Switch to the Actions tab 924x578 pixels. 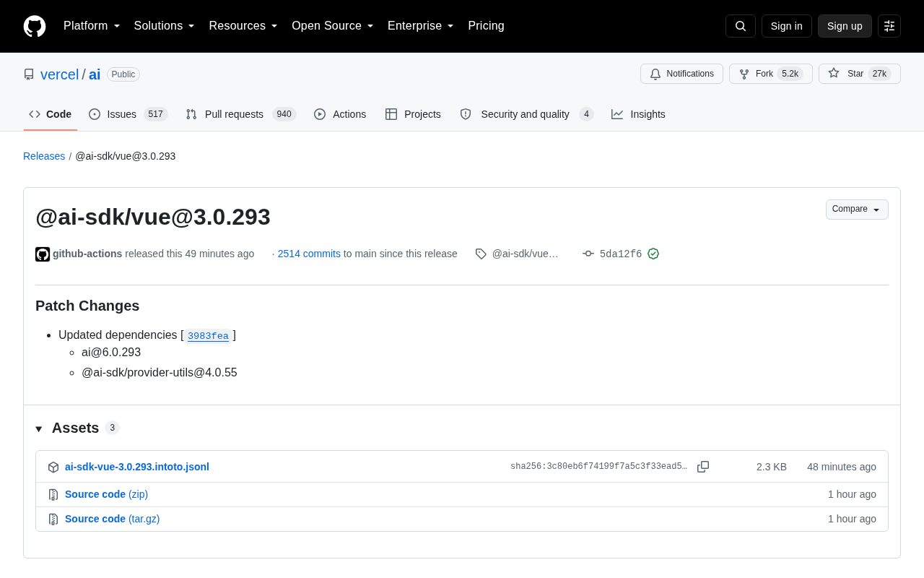click(x=340, y=114)
